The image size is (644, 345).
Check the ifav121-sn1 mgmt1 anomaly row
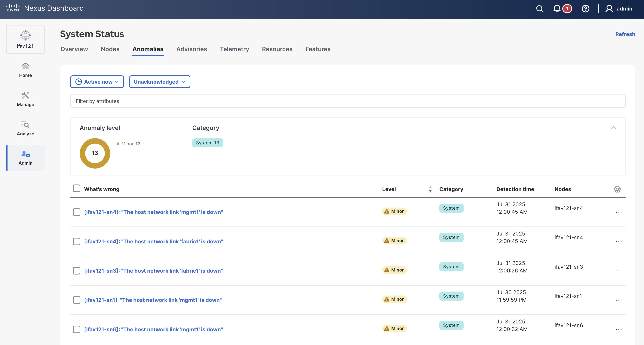(x=76, y=300)
